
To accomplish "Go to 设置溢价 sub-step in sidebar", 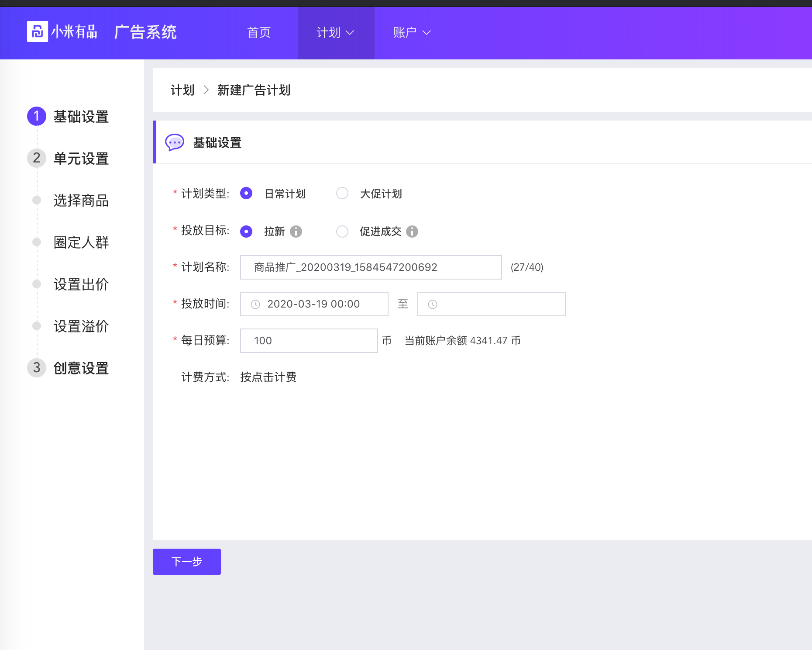I will [x=81, y=326].
